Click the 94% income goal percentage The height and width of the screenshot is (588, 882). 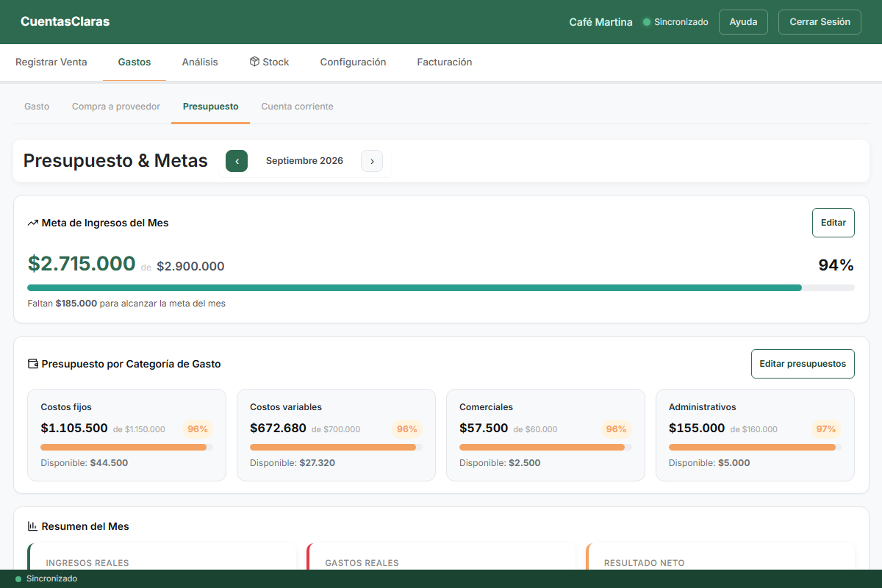click(836, 265)
